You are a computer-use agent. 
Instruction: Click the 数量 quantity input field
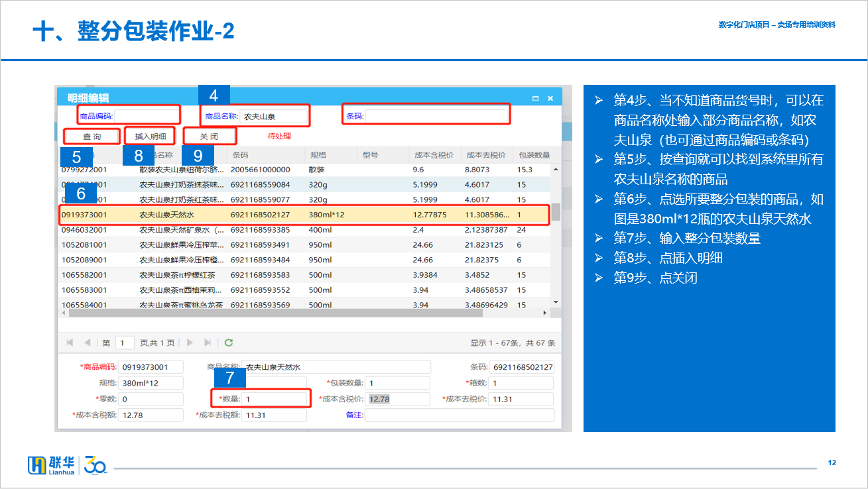click(275, 399)
